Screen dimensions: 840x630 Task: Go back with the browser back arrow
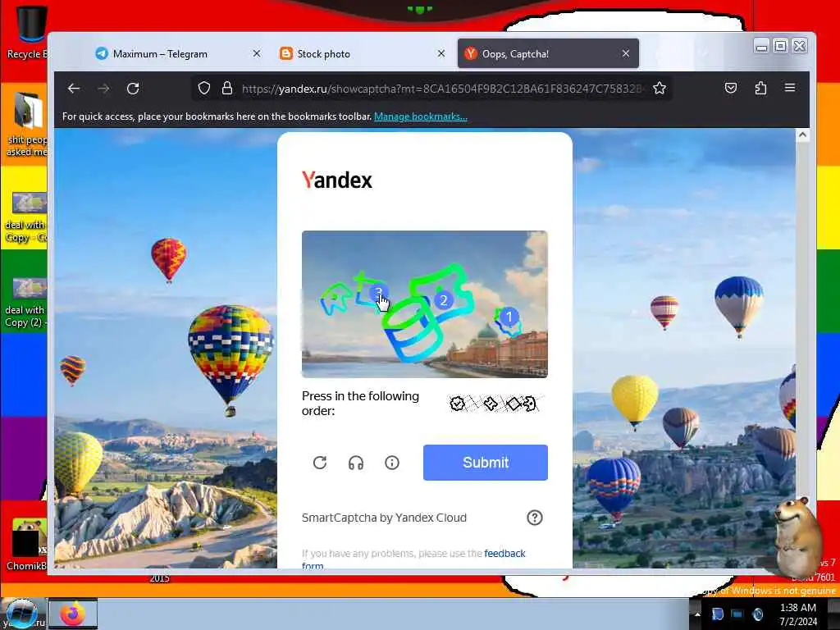(x=74, y=89)
